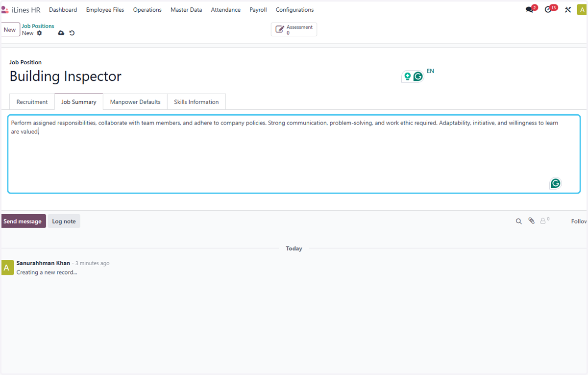
Task: Click the Grammarly icon inside the summary box
Action: point(555,183)
